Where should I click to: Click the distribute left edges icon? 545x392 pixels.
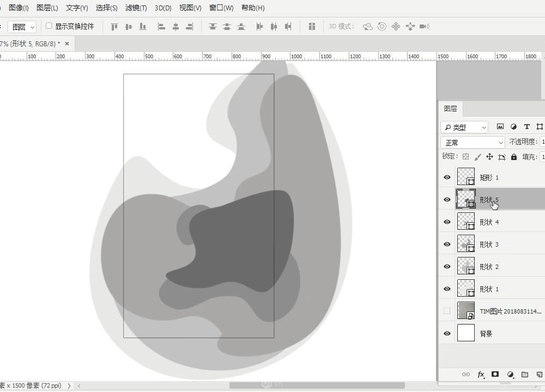(x=259, y=26)
